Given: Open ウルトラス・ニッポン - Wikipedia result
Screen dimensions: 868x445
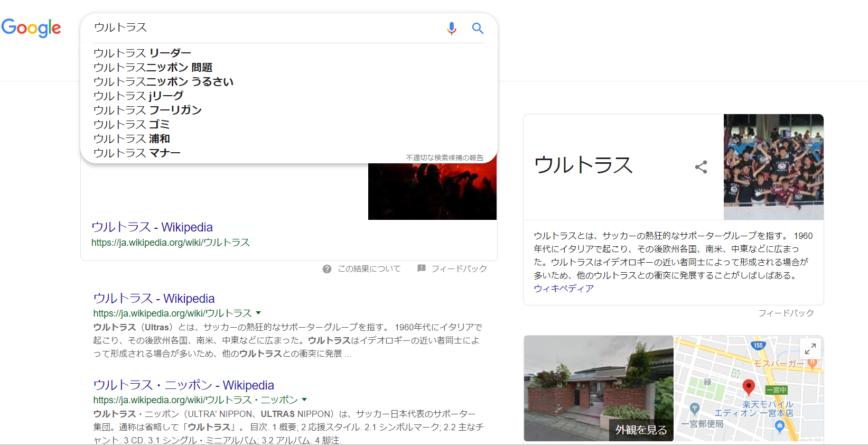Looking at the screenshot, I should coord(184,385).
